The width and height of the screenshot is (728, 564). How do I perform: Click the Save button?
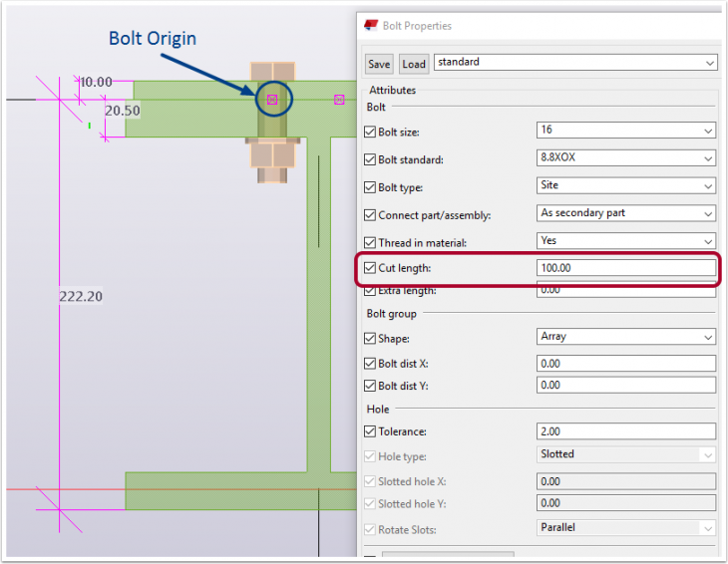[379, 64]
